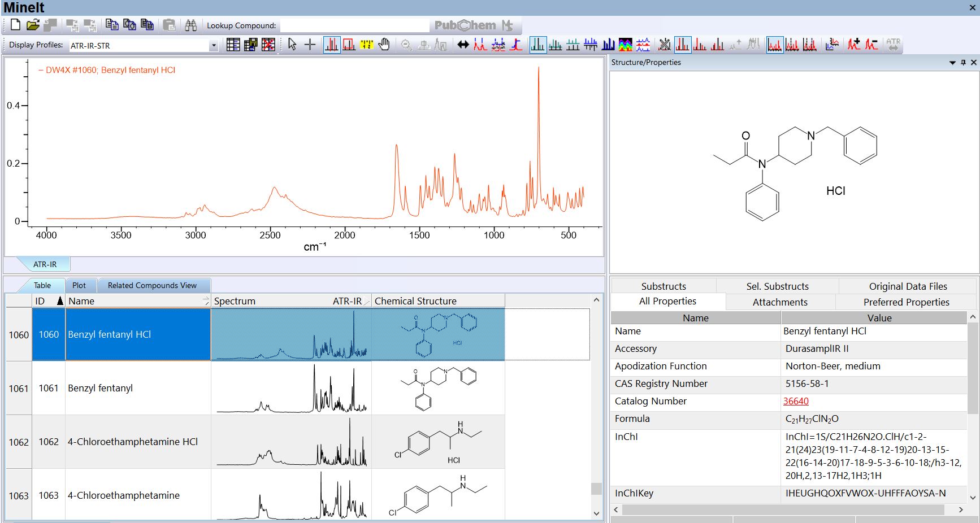980x523 pixels.
Task: Click the ID column sort arrow
Action: pos(60,301)
